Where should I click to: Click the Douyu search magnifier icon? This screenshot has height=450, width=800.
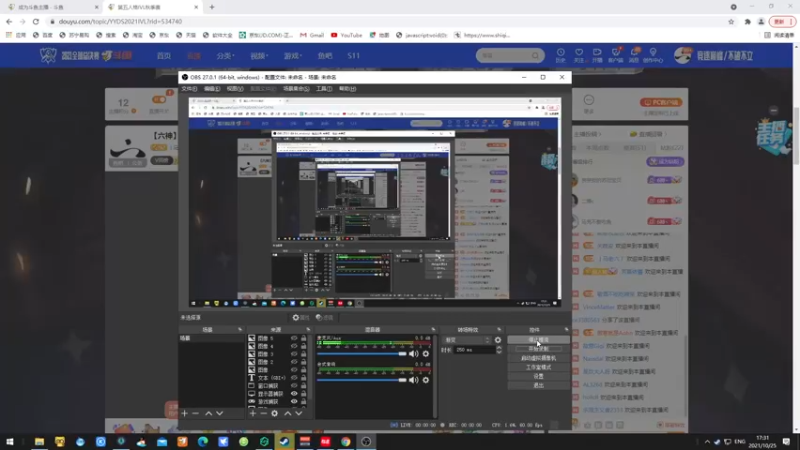coord(535,55)
